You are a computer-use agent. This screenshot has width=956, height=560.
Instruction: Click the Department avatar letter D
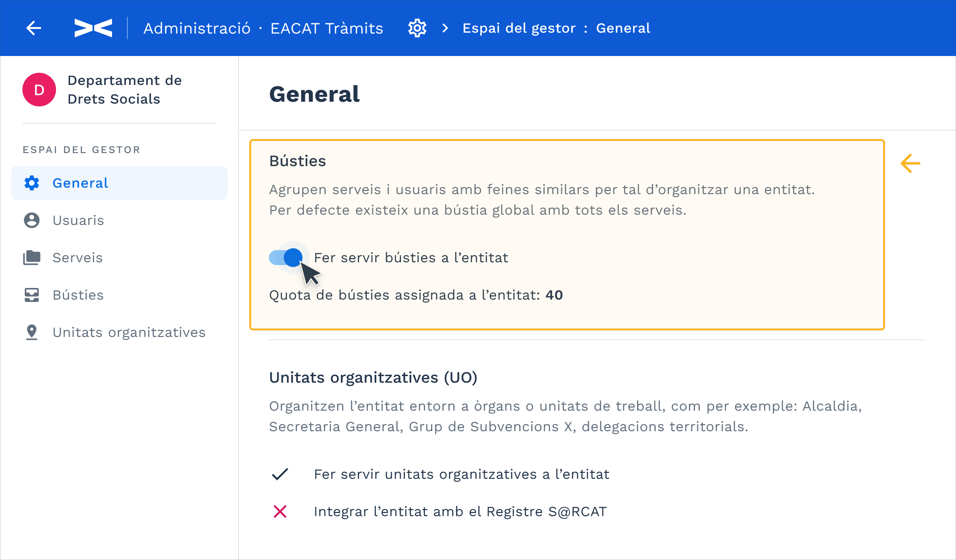[x=39, y=90]
